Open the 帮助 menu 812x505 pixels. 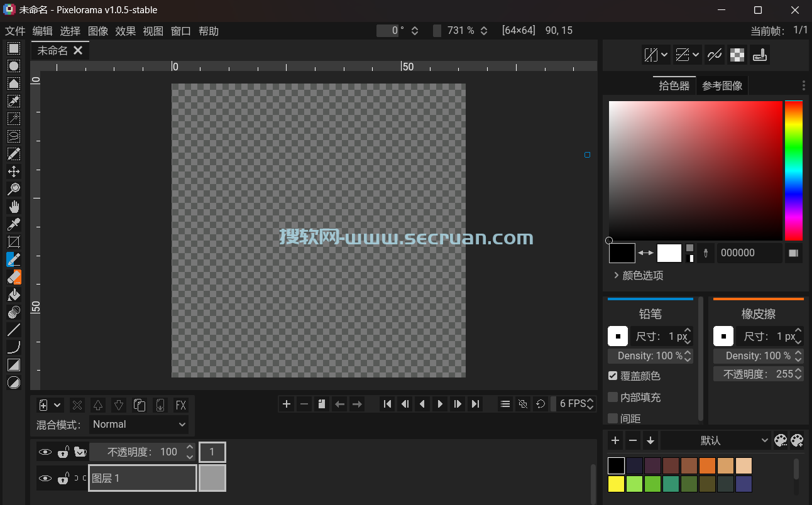point(209,31)
